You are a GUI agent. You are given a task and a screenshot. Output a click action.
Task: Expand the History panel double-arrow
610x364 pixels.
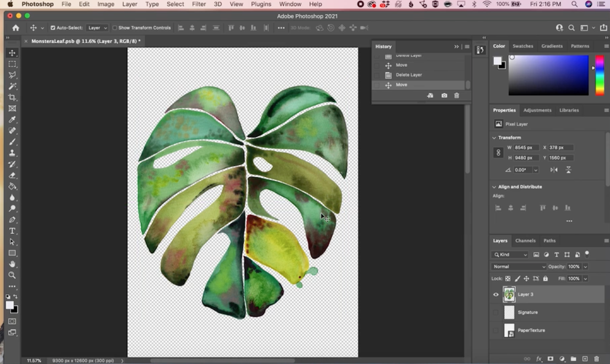pos(456,47)
